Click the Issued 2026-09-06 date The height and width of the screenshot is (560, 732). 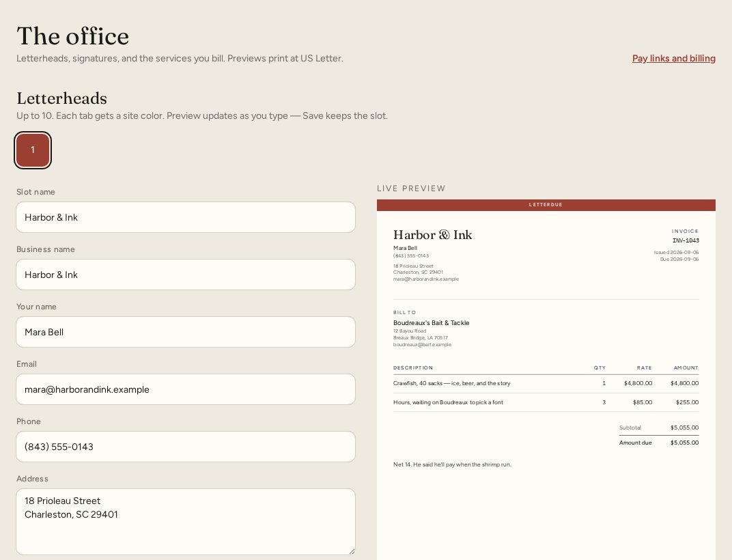[676, 253]
